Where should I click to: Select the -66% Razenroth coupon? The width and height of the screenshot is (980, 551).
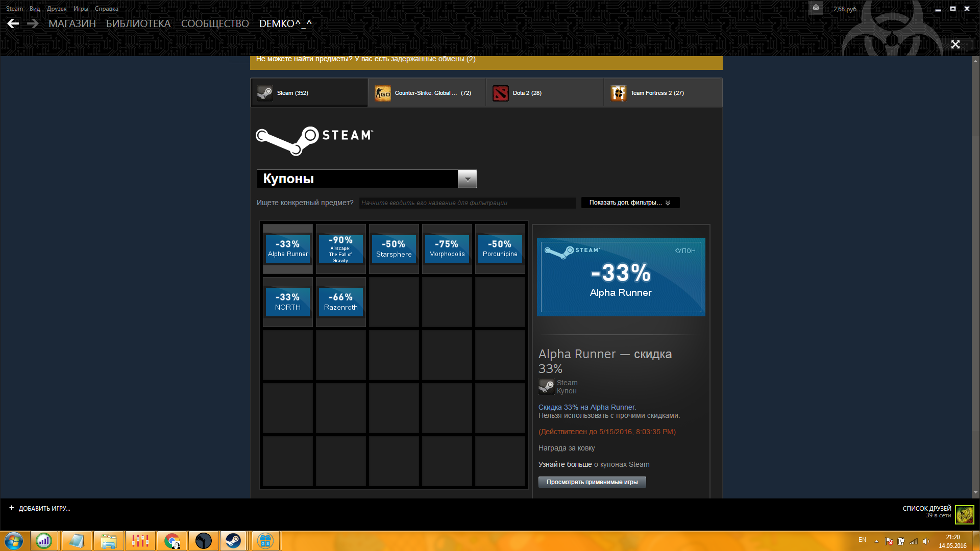[x=341, y=302]
